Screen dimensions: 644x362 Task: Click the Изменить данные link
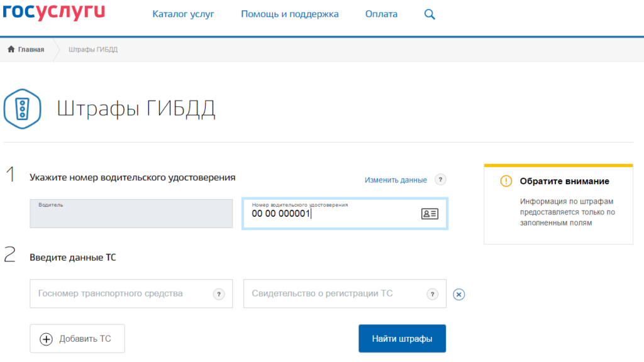coord(396,180)
